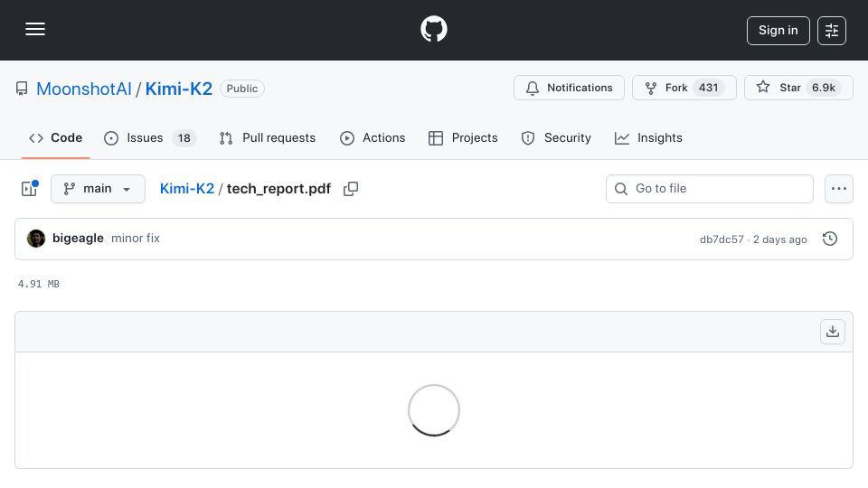This screenshot has height=488, width=868.
Task: Expand the file tree side panel
Action: 29,189
